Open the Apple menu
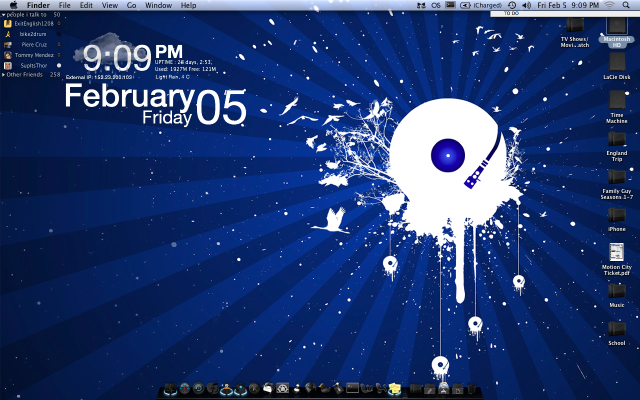This screenshot has height=400, width=640. [x=13, y=5]
